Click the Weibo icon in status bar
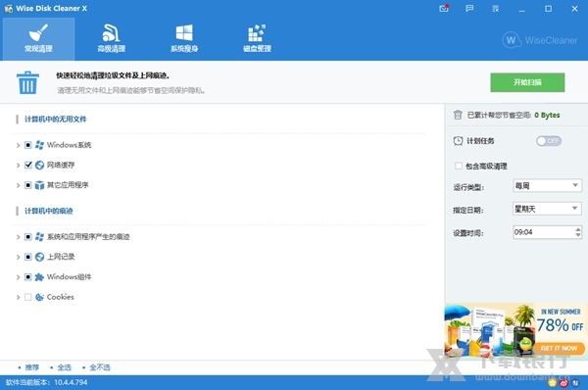The height and width of the screenshot is (390, 588). coord(563,382)
